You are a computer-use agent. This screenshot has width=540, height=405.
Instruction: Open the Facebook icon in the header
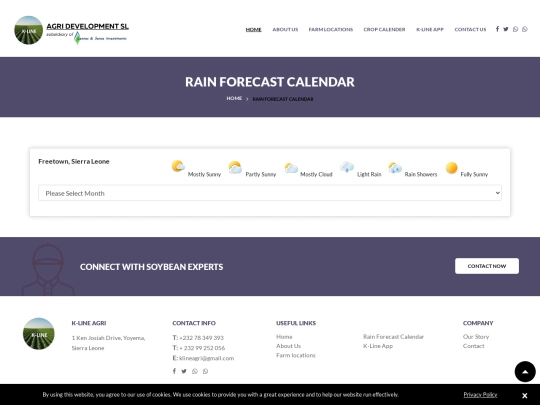click(497, 29)
